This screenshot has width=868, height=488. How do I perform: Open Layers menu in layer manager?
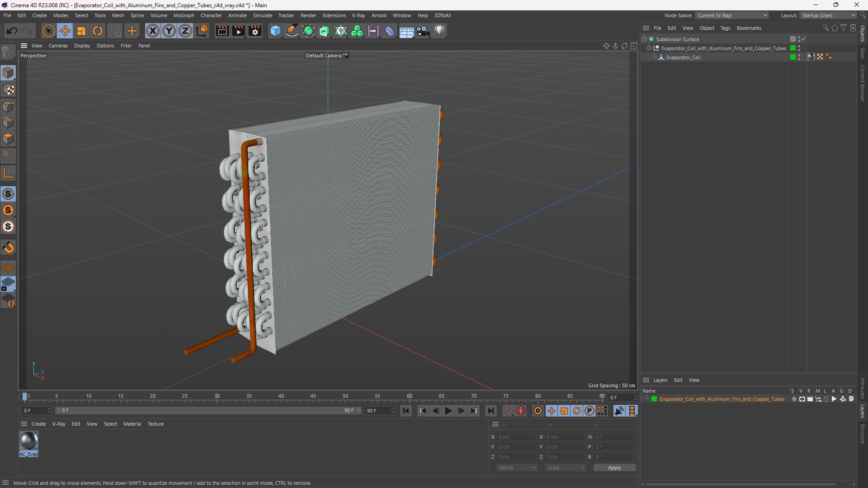[660, 380]
